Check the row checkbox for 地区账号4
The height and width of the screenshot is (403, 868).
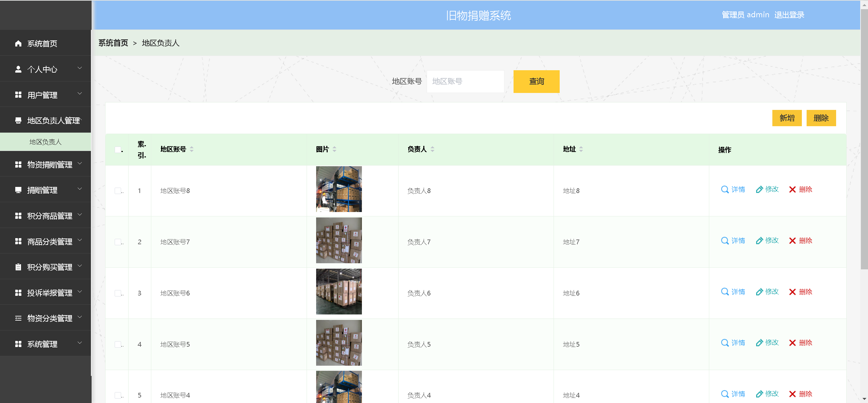118,395
